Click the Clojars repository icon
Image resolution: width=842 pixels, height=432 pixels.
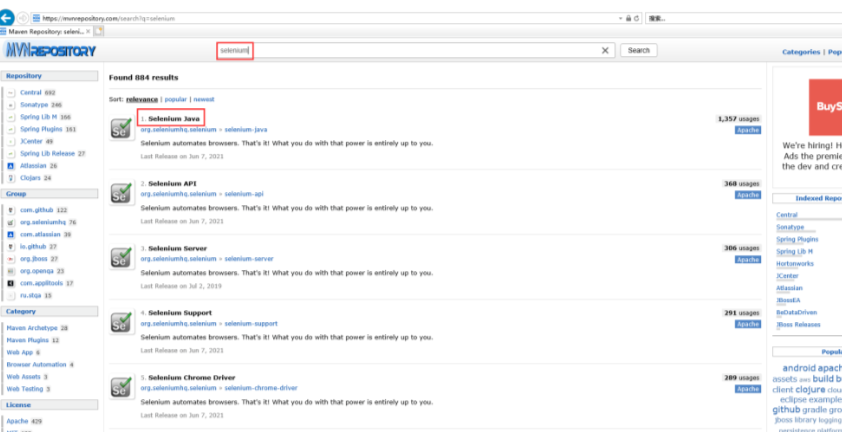(11, 178)
